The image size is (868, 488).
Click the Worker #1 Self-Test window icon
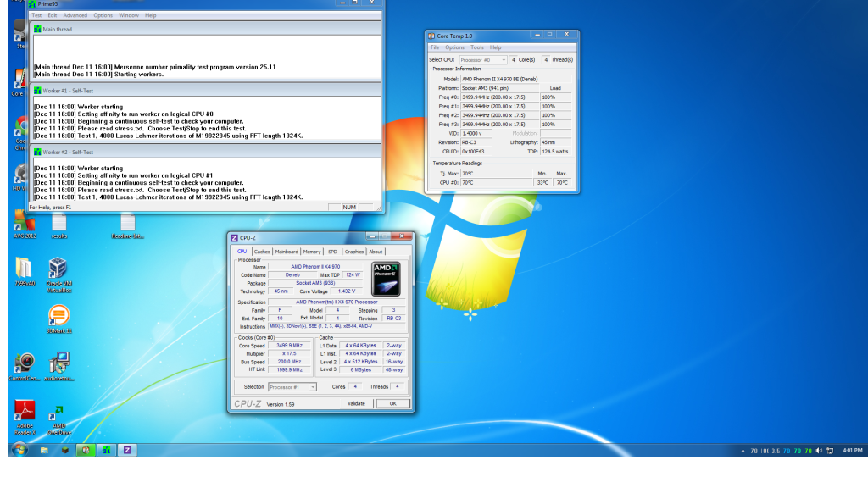(37, 90)
